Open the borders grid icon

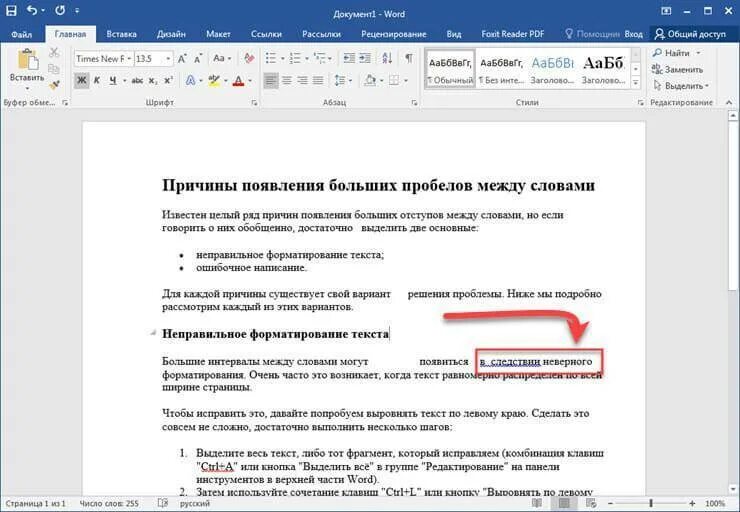[394, 81]
